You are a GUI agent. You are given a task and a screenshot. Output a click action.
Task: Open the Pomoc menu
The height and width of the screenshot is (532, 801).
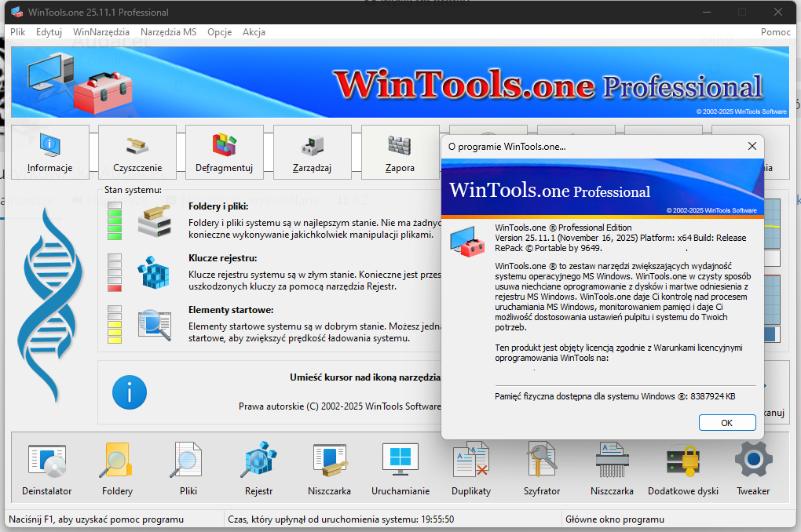[775, 31]
